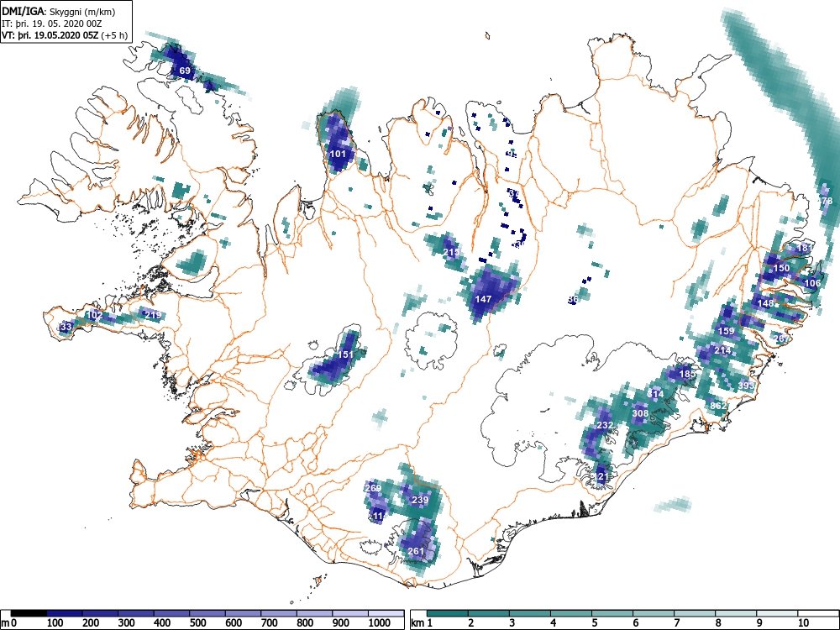Click the visibility value 219 on map
Viewport: 840px width, 630px height.
click(153, 314)
